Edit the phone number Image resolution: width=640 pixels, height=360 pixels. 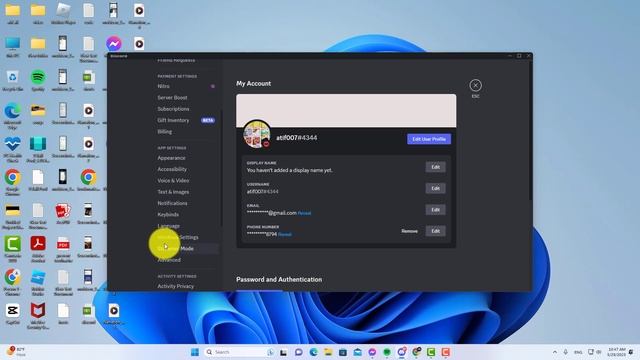(436, 231)
